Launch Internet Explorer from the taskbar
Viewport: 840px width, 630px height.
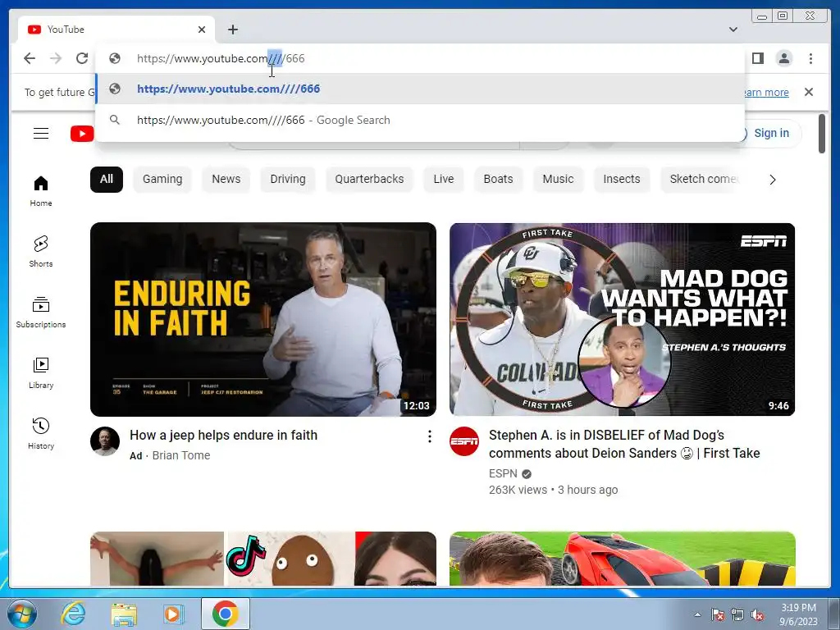(x=73, y=614)
